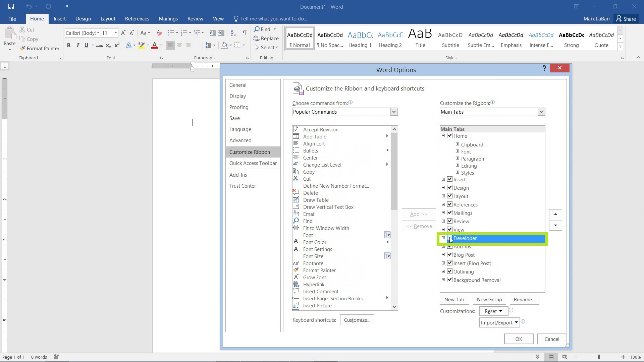Screen dimensions: 644x362
Task: Click the New Tab button
Action: point(454,300)
